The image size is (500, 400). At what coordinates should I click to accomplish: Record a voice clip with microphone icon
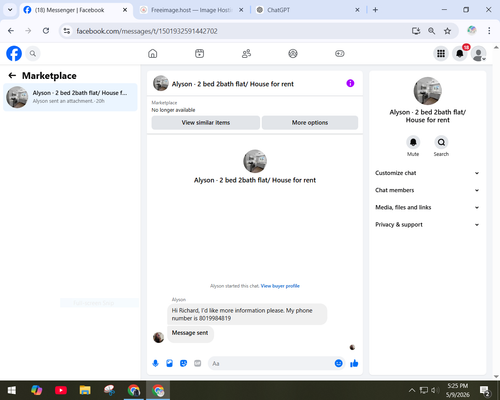[155, 363]
